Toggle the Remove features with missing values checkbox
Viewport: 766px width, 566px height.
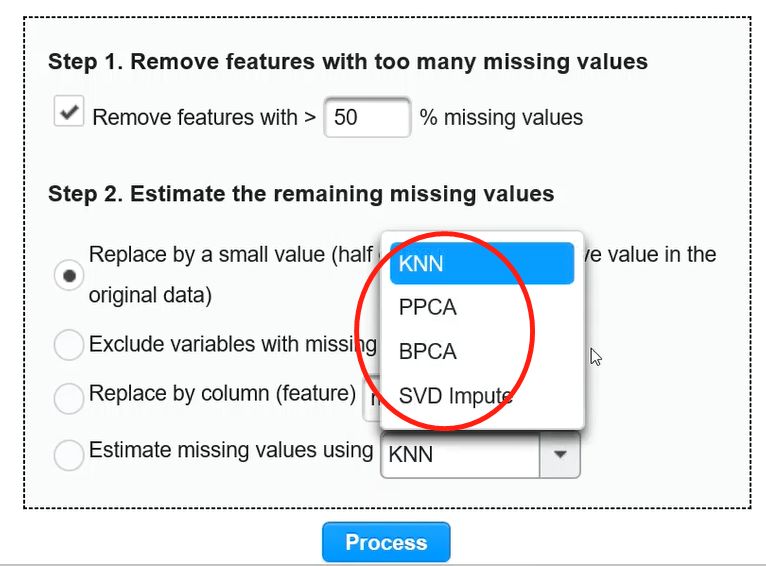coord(69,111)
